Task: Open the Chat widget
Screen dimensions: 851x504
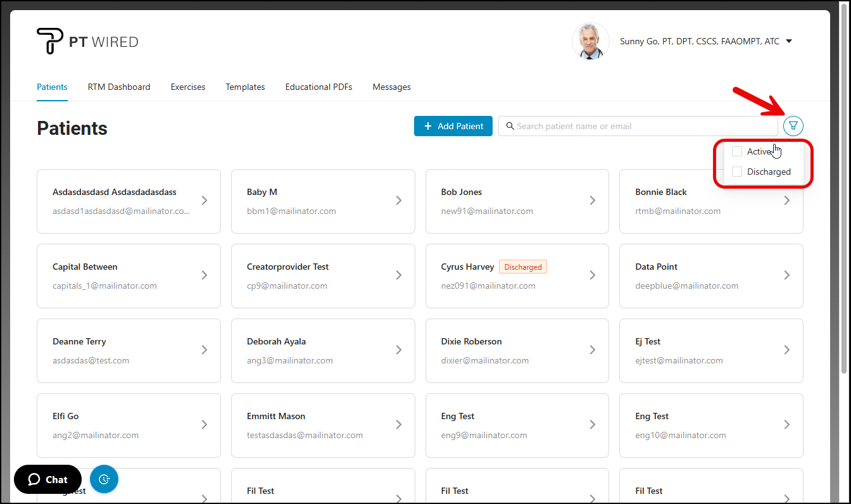Action: tap(47, 479)
